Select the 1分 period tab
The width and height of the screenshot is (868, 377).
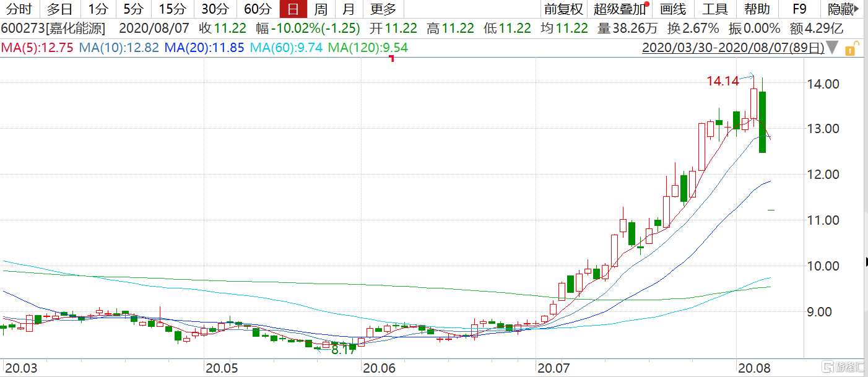(x=97, y=9)
